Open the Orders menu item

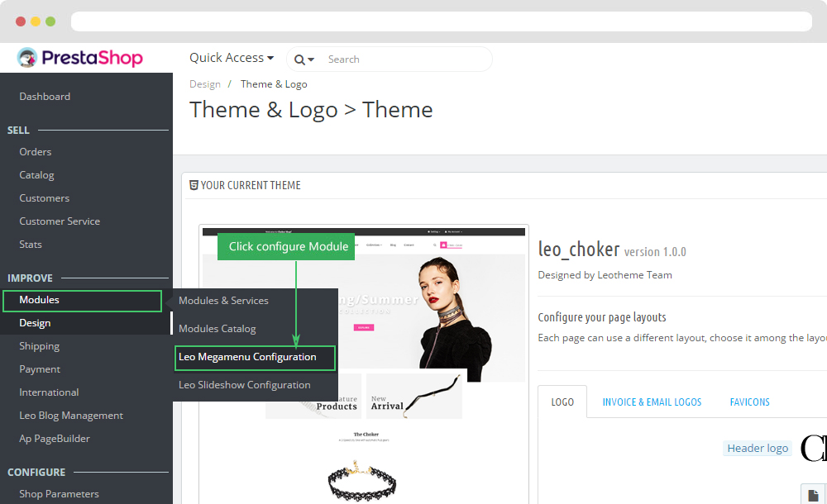tap(36, 152)
